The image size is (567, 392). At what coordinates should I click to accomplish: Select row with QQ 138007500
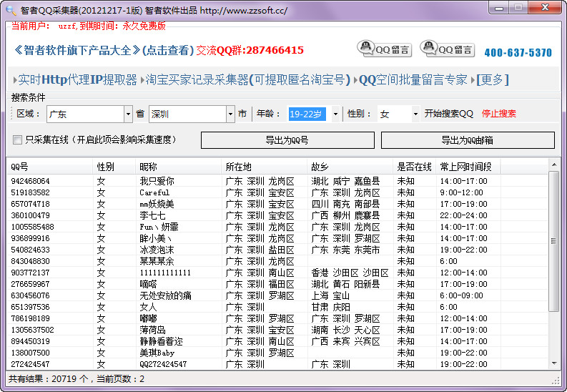point(277,353)
